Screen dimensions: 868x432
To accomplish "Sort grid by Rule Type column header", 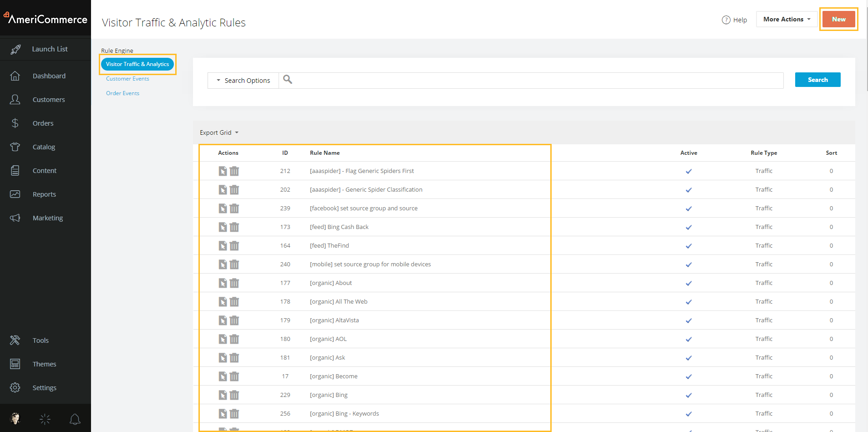I will click(764, 153).
